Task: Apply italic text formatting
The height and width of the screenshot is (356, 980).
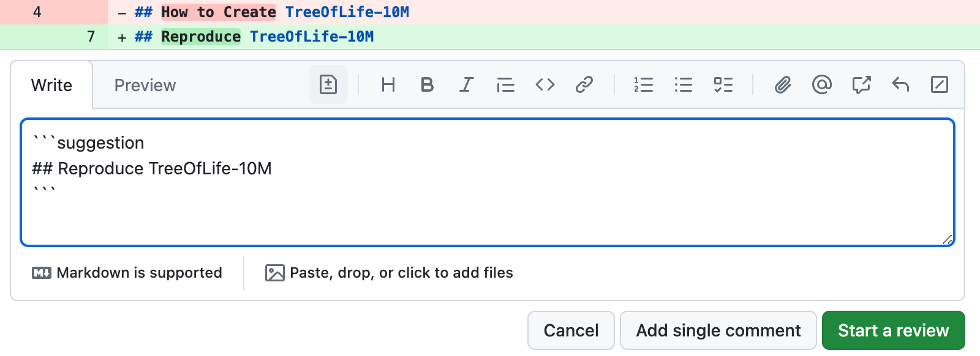Action: (466, 84)
